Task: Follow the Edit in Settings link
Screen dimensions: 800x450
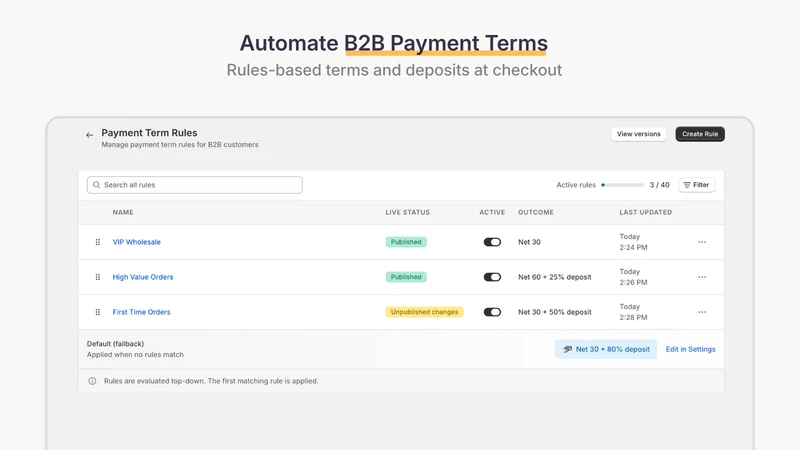Action: tap(690, 349)
